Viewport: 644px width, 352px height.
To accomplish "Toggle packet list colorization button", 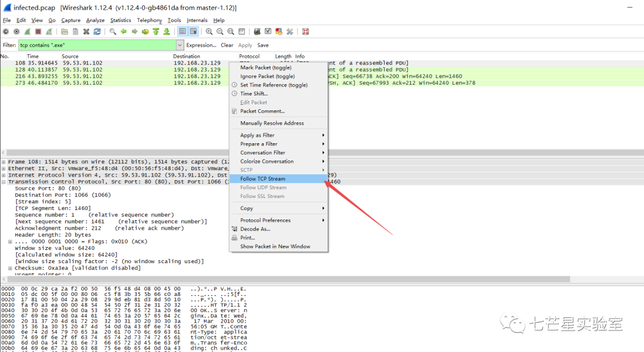I will tap(182, 32).
